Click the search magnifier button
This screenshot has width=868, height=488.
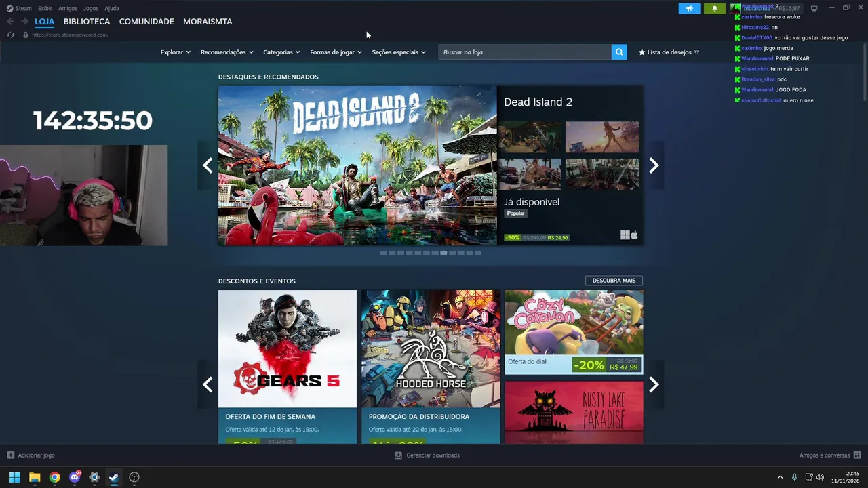pyautogui.click(x=619, y=52)
